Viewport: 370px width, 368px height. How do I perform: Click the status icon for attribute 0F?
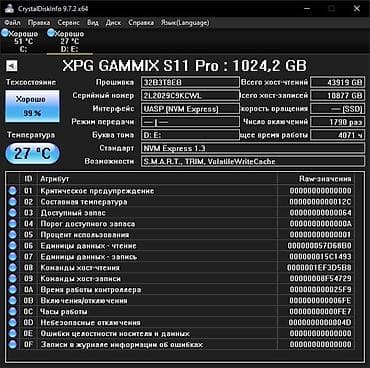click(13, 344)
